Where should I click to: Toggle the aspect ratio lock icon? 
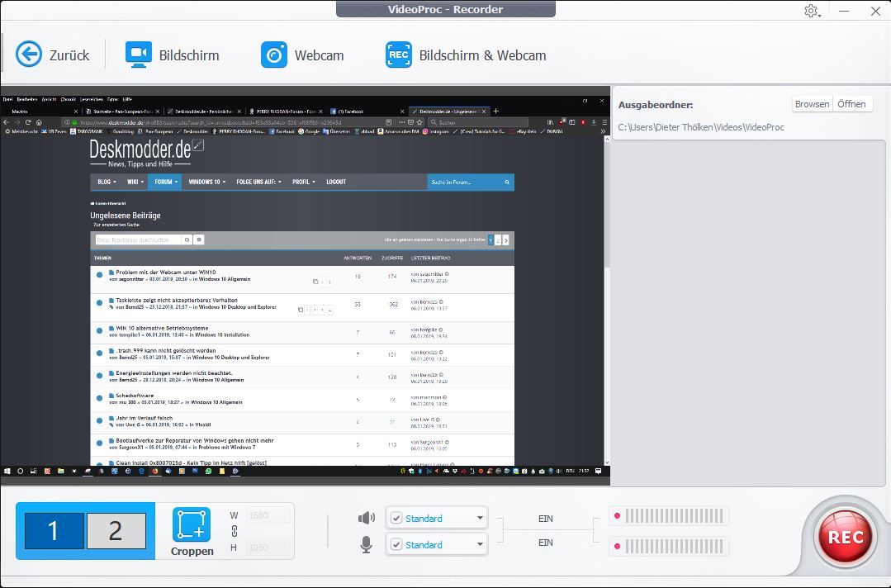pos(235,531)
